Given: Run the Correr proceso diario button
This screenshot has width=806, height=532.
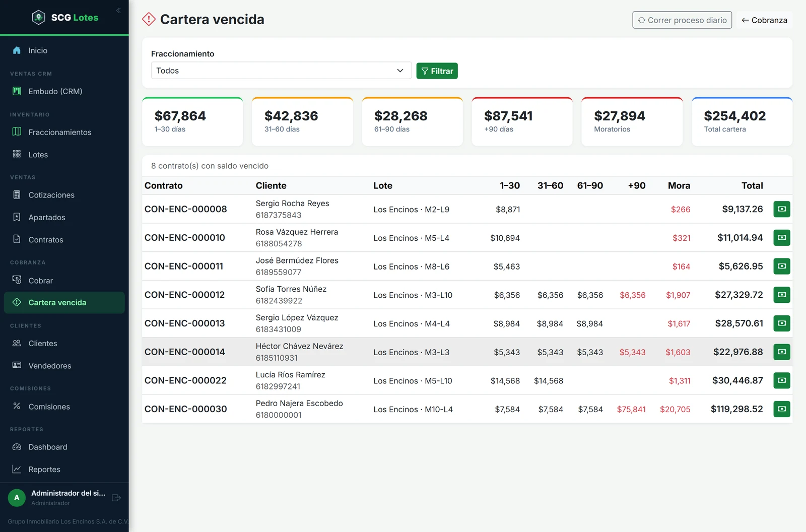Looking at the screenshot, I should pyautogui.click(x=682, y=20).
